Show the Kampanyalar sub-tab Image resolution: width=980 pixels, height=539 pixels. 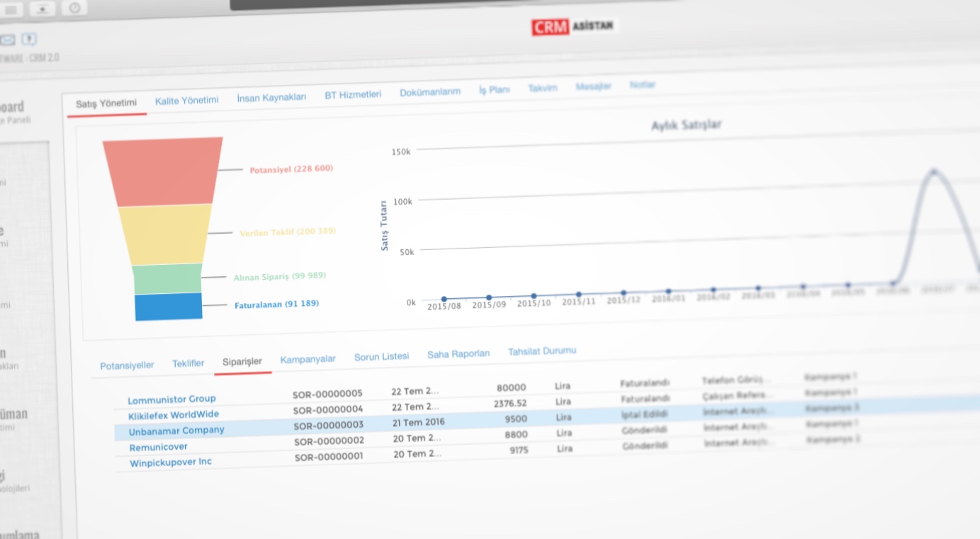[x=308, y=359]
